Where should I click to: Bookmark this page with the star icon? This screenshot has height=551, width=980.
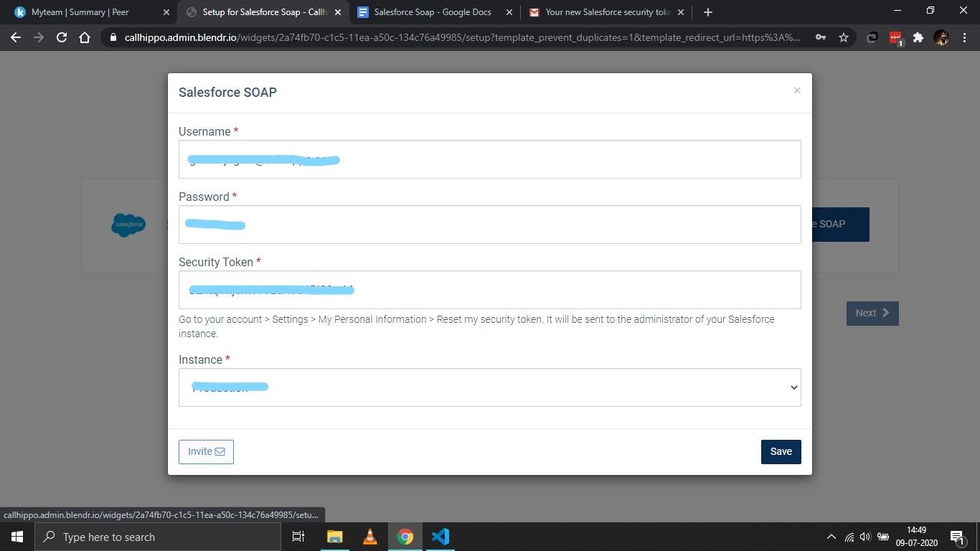coord(844,37)
